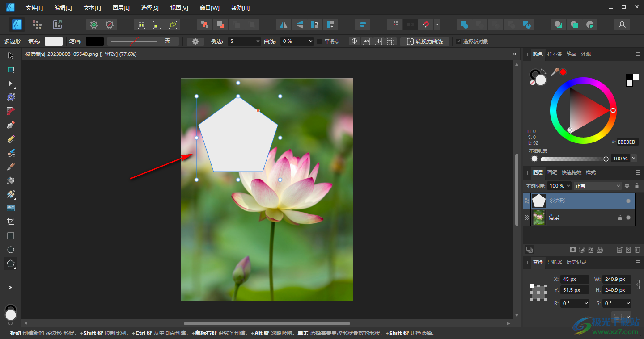Select the Pencil tool
Viewport: 644px width, 339px height.
[x=11, y=139]
